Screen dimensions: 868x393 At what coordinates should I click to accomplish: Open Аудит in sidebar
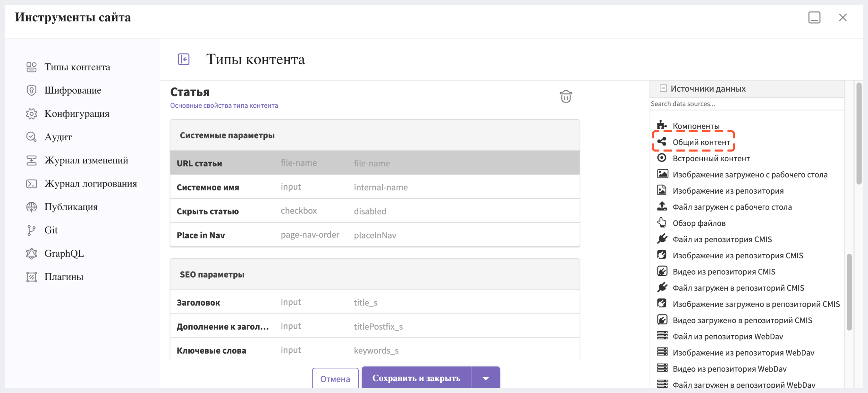tap(58, 137)
